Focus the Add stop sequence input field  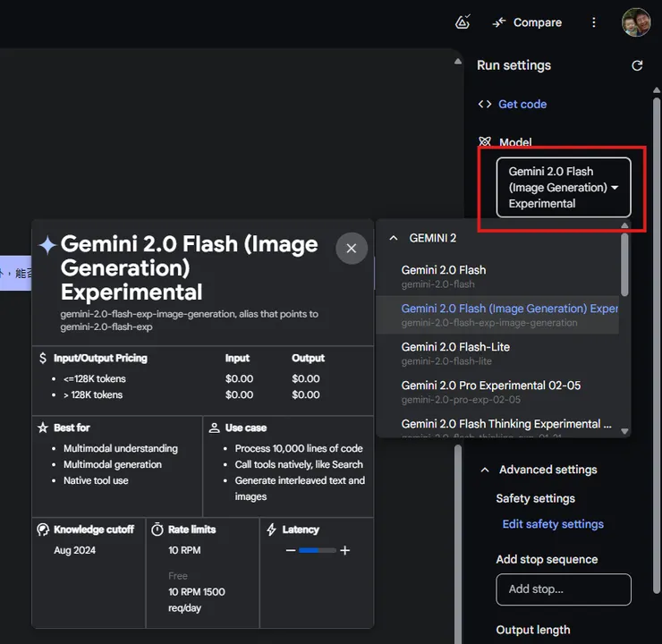[564, 589]
